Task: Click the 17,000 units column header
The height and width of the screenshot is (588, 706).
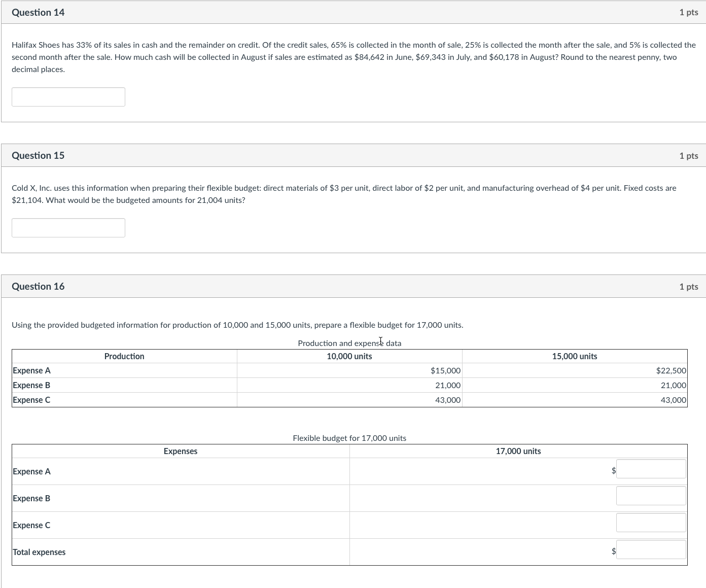Action: (x=518, y=452)
